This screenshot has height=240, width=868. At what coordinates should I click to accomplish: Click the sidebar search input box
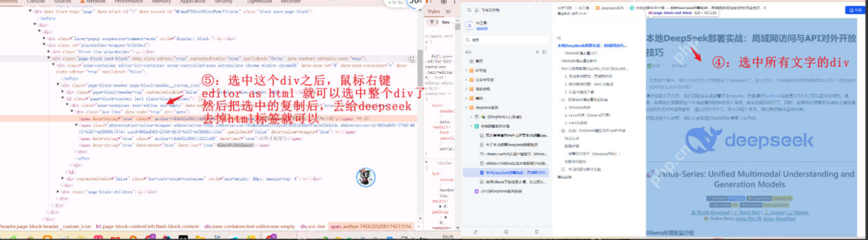(x=505, y=40)
